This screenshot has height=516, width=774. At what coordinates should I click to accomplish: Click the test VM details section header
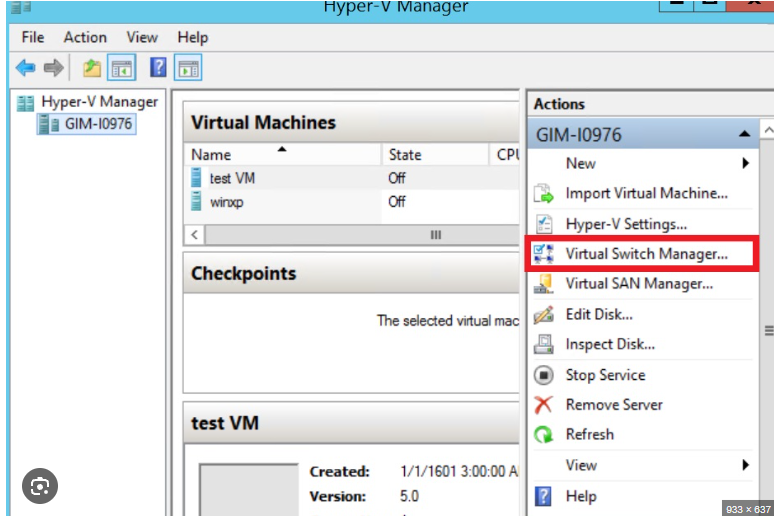click(351, 423)
